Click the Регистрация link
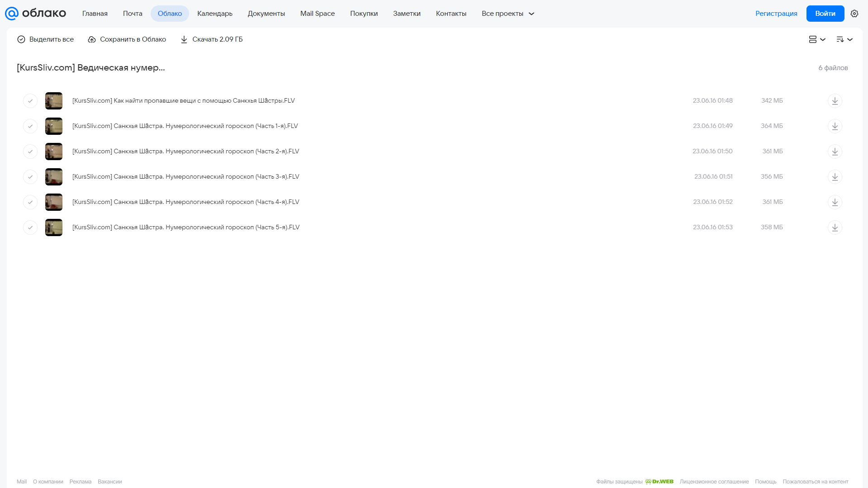The image size is (868, 488). [x=776, y=14]
